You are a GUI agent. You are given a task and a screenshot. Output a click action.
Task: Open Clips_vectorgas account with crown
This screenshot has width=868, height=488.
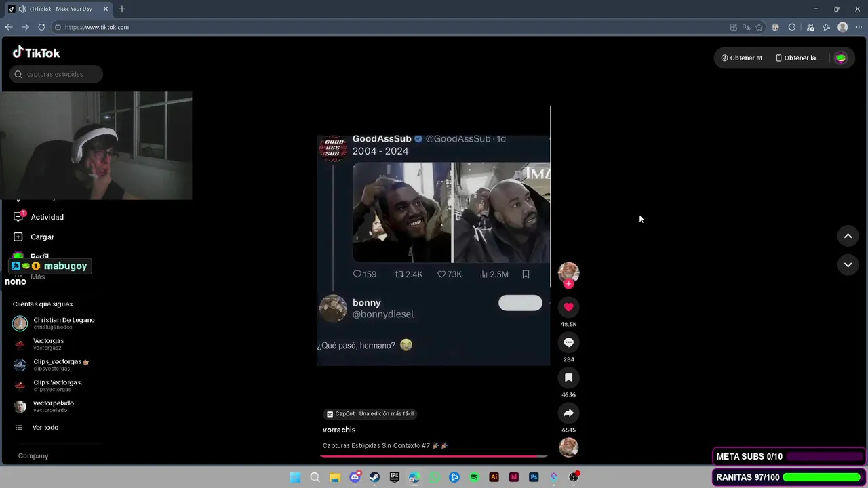[x=53, y=365]
